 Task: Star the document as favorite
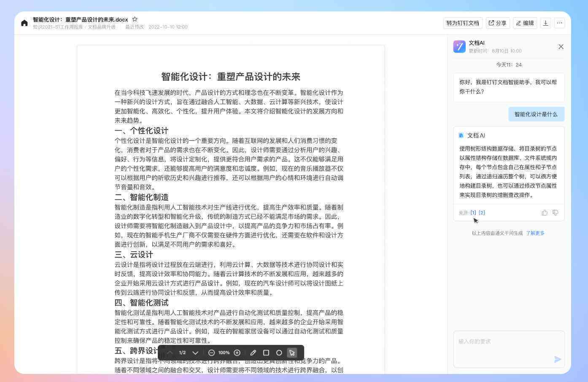coord(135,19)
